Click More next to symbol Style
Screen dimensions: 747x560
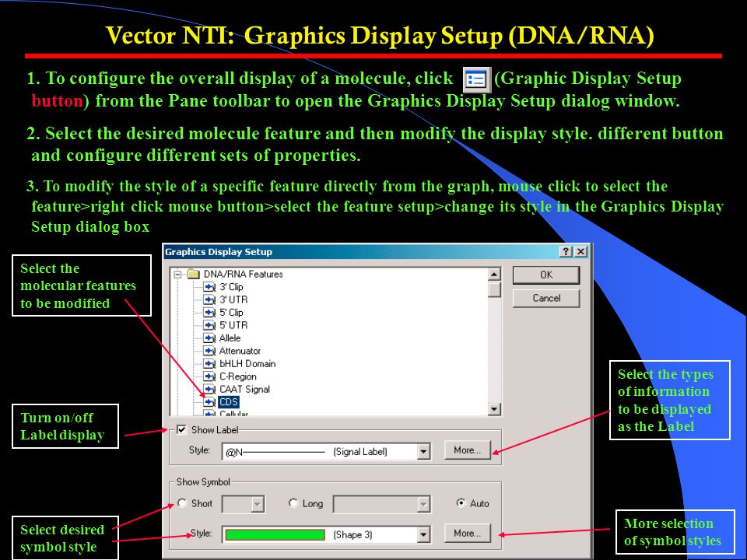(x=468, y=534)
